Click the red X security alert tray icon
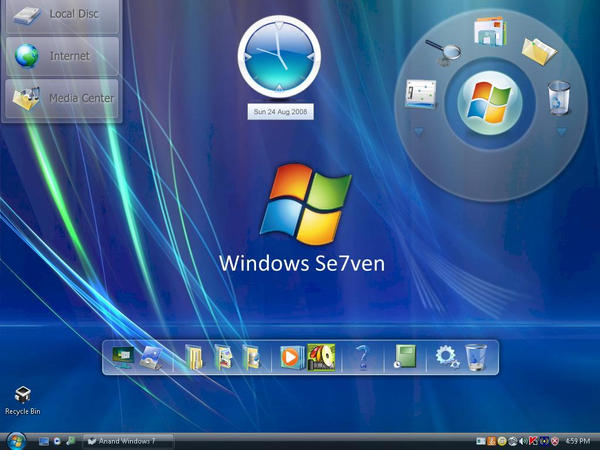Viewport: 600px width, 450px height. (554, 442)
